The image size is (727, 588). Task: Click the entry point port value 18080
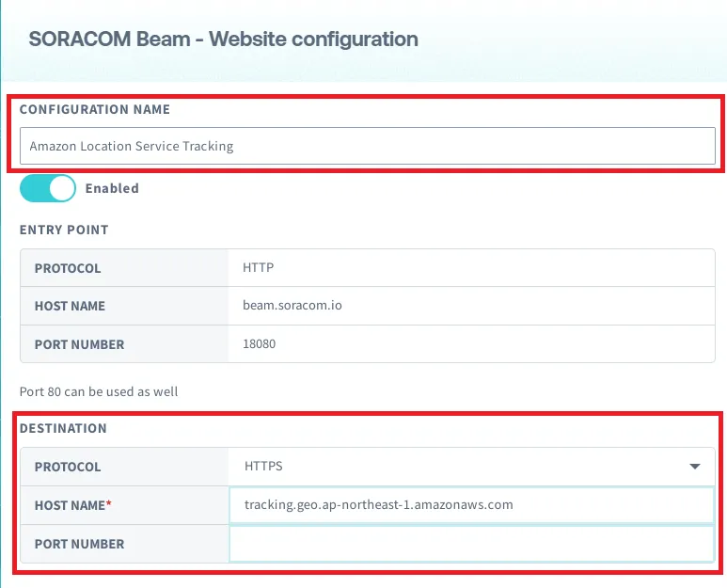click(x=260, y=343)
